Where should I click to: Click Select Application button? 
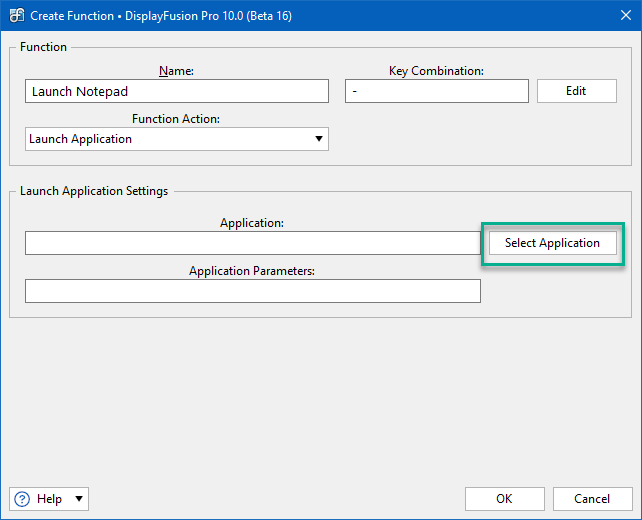[x=553, y=243]
